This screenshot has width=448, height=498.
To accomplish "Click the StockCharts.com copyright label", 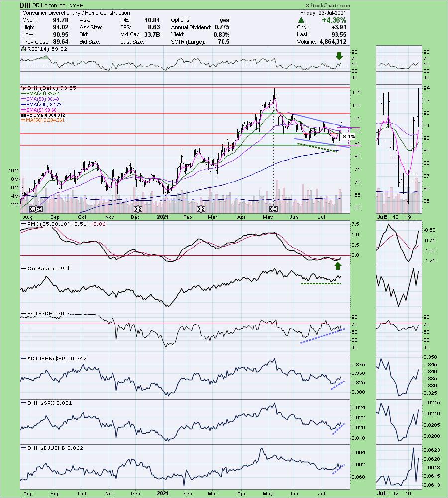I will (x=328, y=5).
